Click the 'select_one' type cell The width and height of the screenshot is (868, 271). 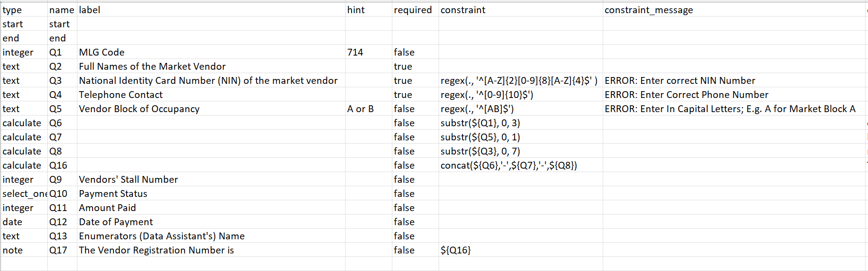click(x=24, y=194)
